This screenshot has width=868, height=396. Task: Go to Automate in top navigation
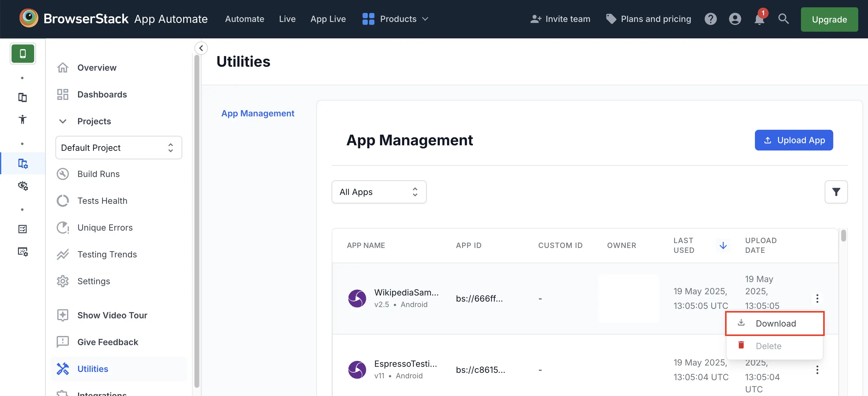[x=244, y=19]
